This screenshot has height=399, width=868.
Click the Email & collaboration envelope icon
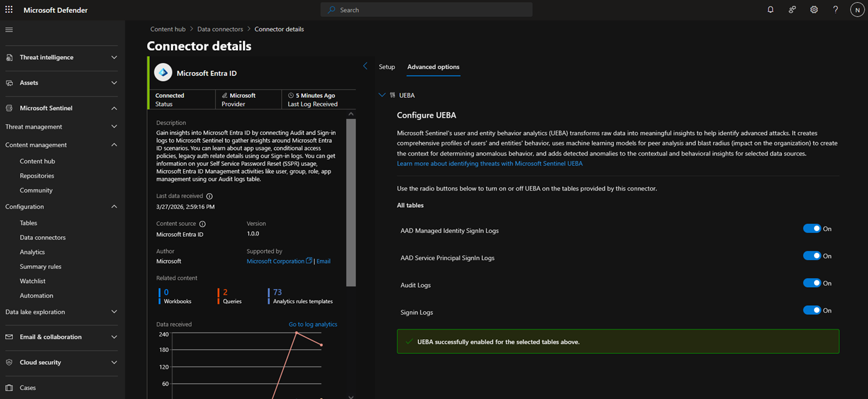(x=9, y=337)
